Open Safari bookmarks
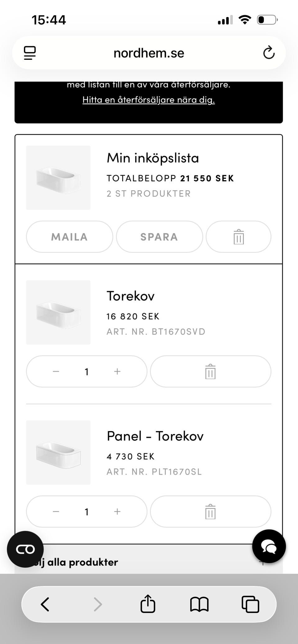298x644 pixels. click(199, 604)
